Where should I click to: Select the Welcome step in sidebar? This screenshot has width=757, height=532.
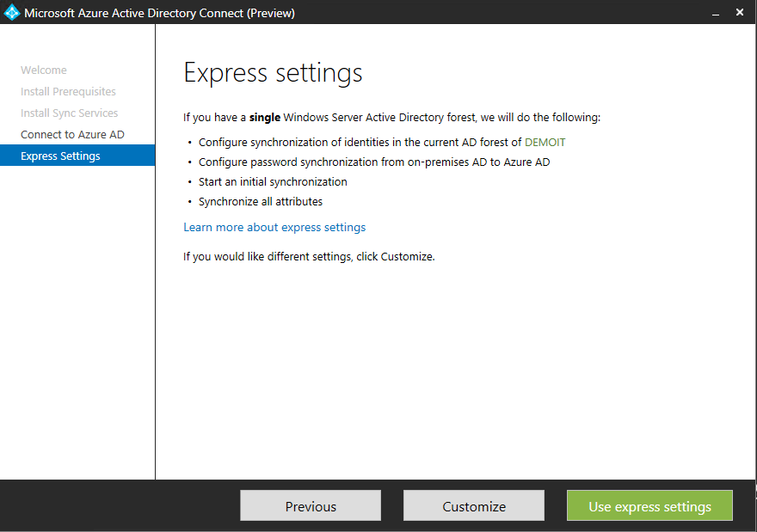pos(44,70)
